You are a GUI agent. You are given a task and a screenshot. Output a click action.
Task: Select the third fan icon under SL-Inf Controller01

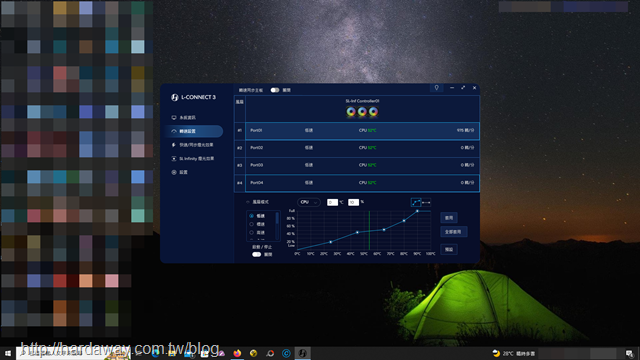(x=373, y=111)
